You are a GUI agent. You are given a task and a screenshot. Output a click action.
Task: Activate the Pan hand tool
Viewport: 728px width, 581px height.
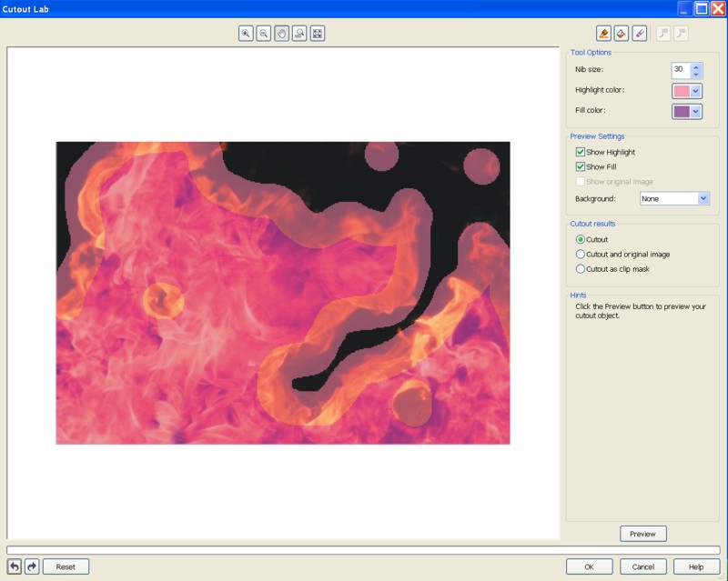pyautogui.click(x=281, y=34)
